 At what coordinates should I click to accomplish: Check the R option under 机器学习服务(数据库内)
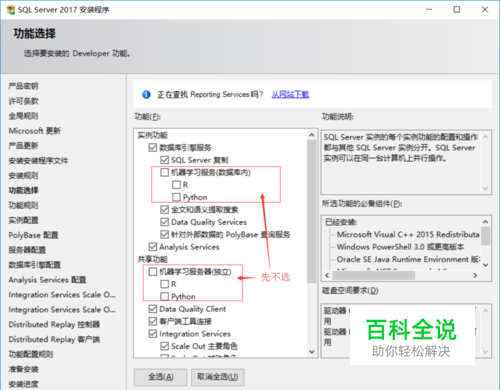coord(176,185)
